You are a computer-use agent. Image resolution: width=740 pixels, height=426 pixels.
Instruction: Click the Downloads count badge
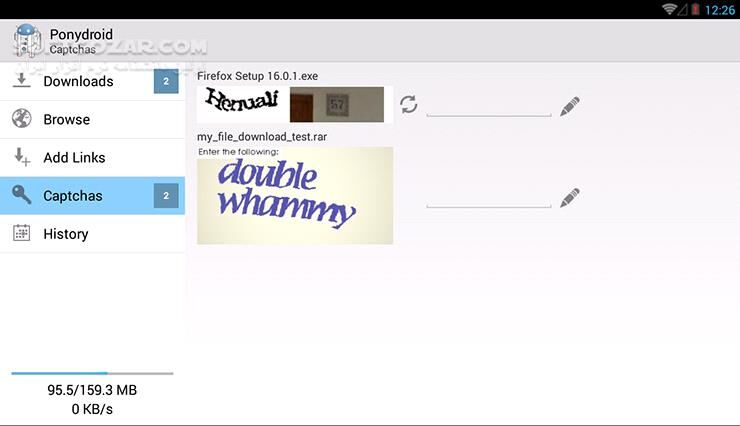pyautogui.click(x=166, y=81)
